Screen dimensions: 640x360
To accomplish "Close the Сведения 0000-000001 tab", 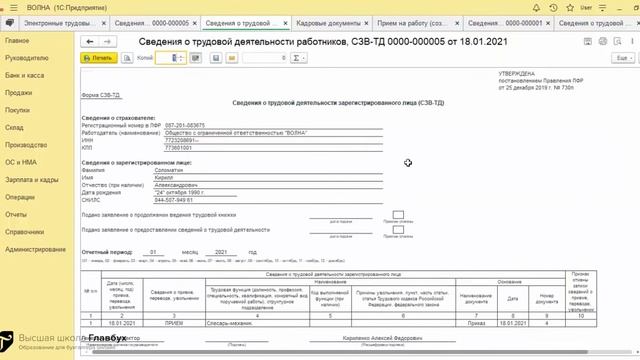I will [548, 23].
